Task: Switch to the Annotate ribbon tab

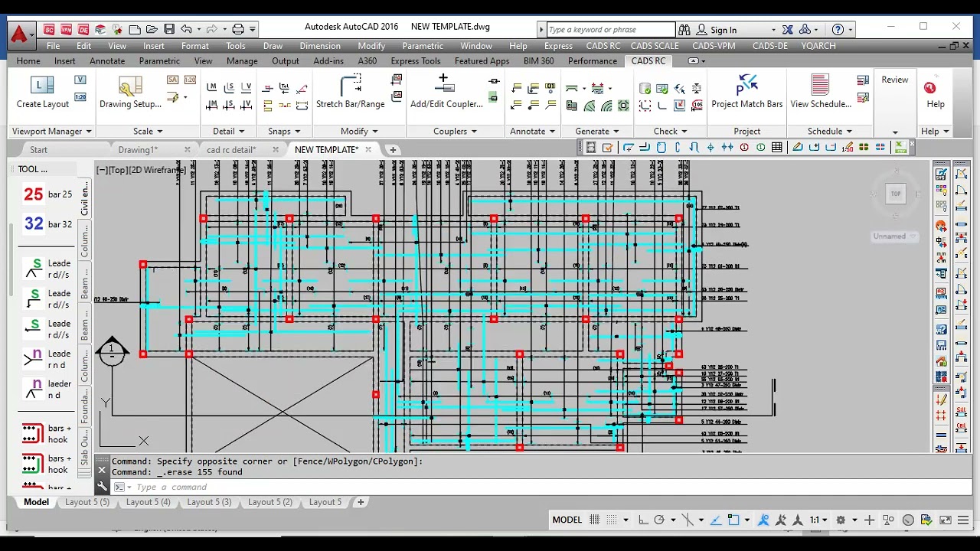Action: (x=107, y=60)
